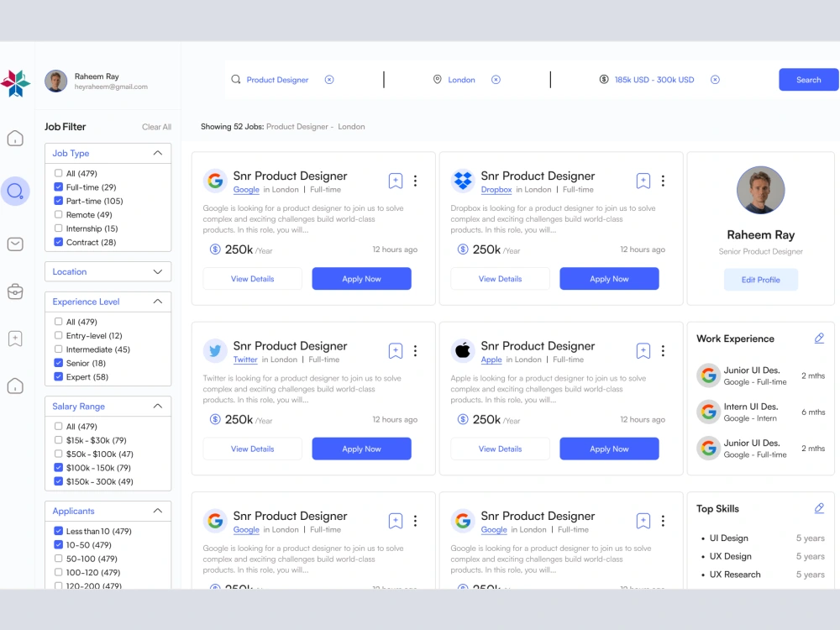Uncheck the Senior (18) experience option
The height and width of the screenshot is (630, 840).
coord(59,363)
